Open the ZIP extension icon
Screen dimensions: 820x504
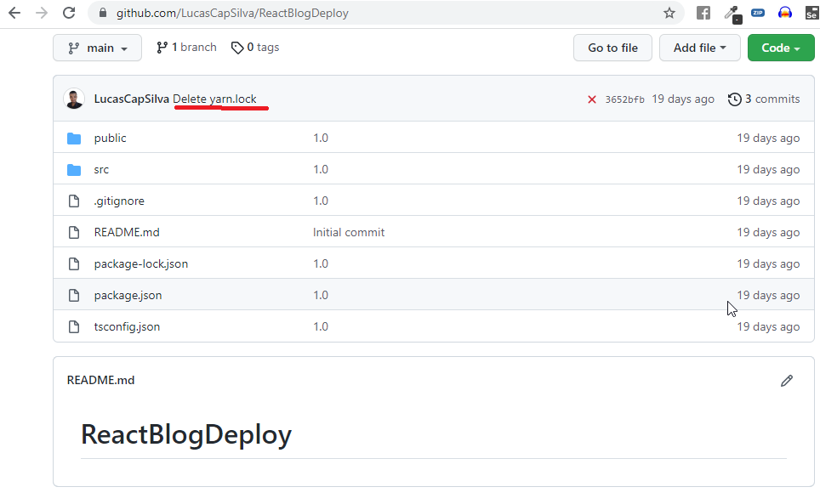tap(758, 13)
